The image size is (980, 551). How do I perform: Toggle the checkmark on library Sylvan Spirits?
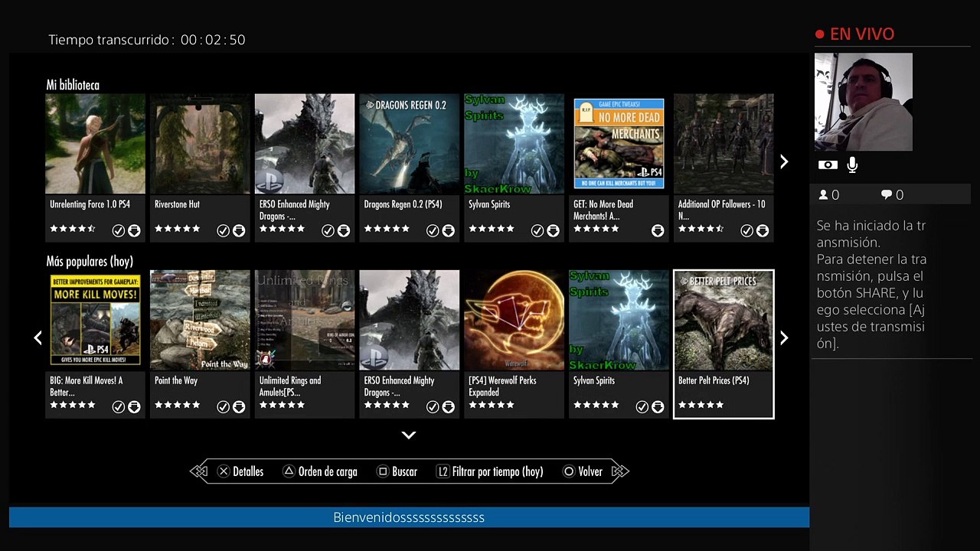[x=537, y=230]
